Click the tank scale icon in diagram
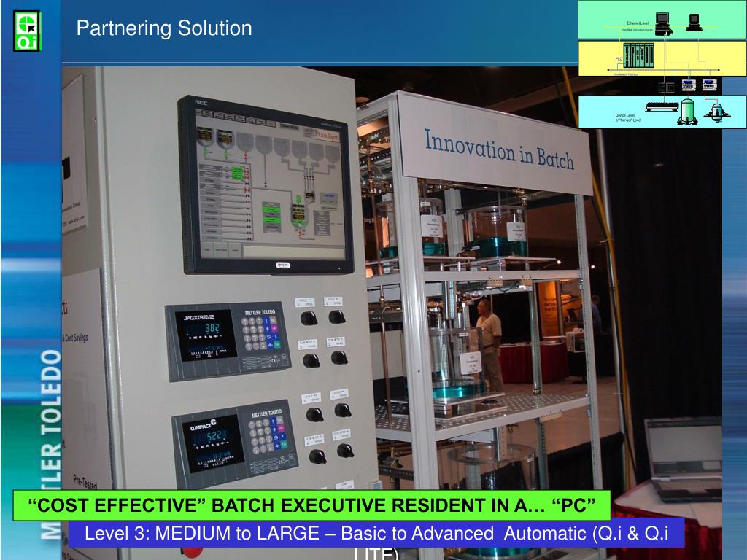The width and height of the screenshot is (747, 560). pos(687,112)
